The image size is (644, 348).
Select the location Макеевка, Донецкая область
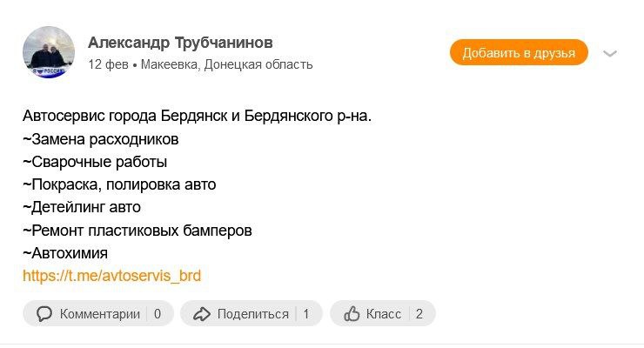[x=226, y=64]
